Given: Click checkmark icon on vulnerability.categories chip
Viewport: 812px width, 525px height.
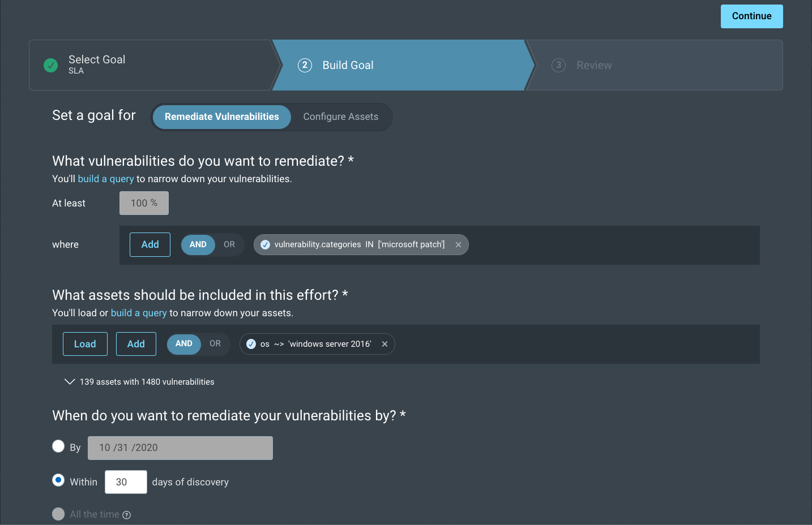Looking at the screenshot, I should click(265, 245).
